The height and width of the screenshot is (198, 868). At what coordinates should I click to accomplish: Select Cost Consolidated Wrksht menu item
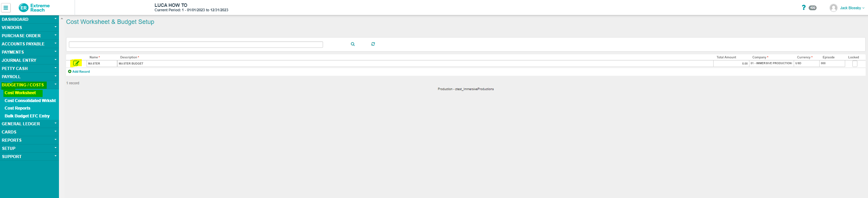click(30, 101)
